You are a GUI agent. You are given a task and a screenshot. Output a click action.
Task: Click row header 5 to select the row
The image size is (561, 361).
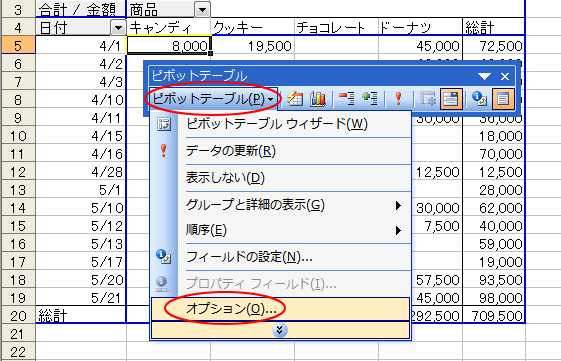tap(18, 45)
